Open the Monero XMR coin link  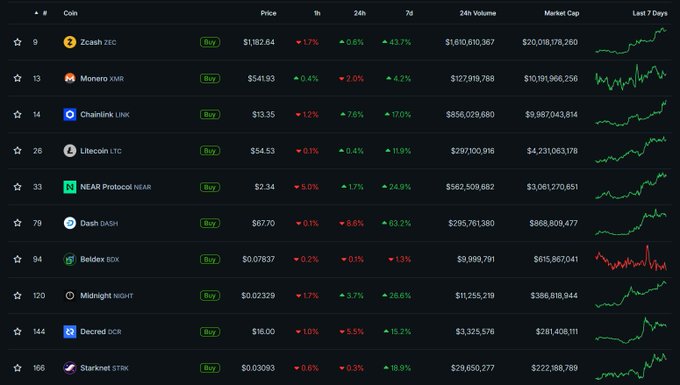click(x=102, y=78)
